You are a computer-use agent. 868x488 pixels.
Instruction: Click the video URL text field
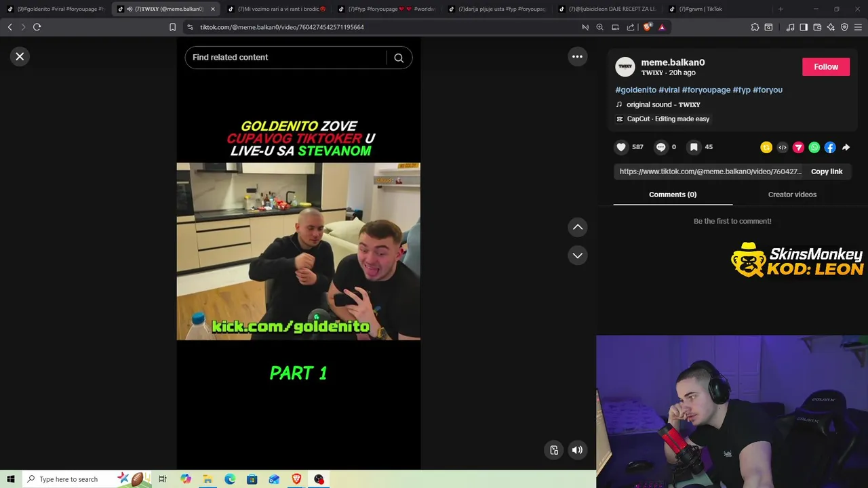pos(709,171)
